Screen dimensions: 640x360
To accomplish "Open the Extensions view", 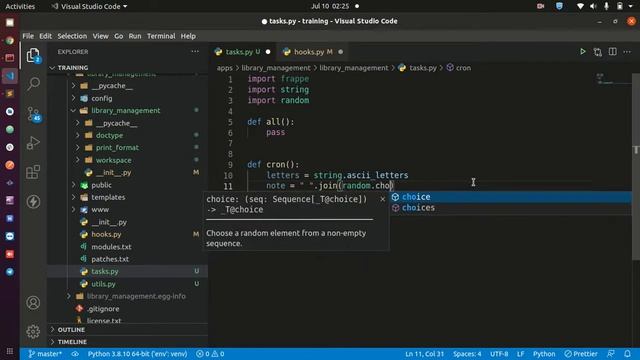I will click(x=33, y=172).
